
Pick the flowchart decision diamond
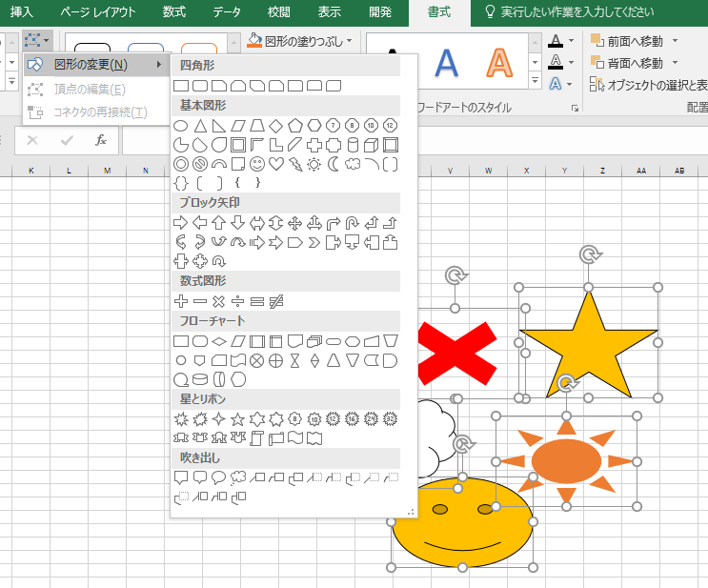(218, 341)
